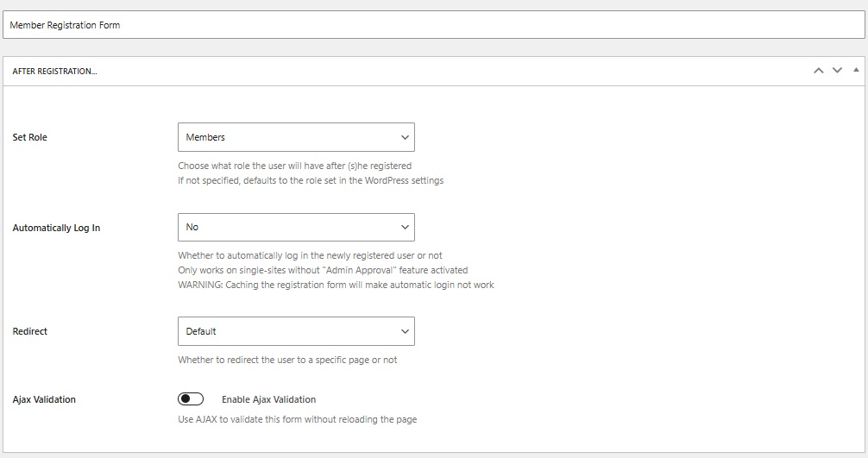This screenshot has width=868, height=458.
Task: Click the Redirect label
Action: [x=30, y=331]
